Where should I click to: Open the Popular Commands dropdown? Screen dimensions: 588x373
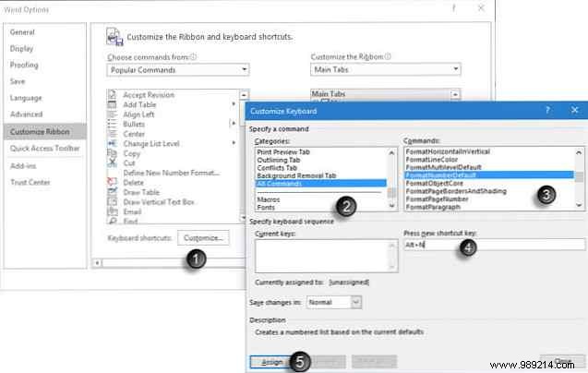[x=178, y=70]
